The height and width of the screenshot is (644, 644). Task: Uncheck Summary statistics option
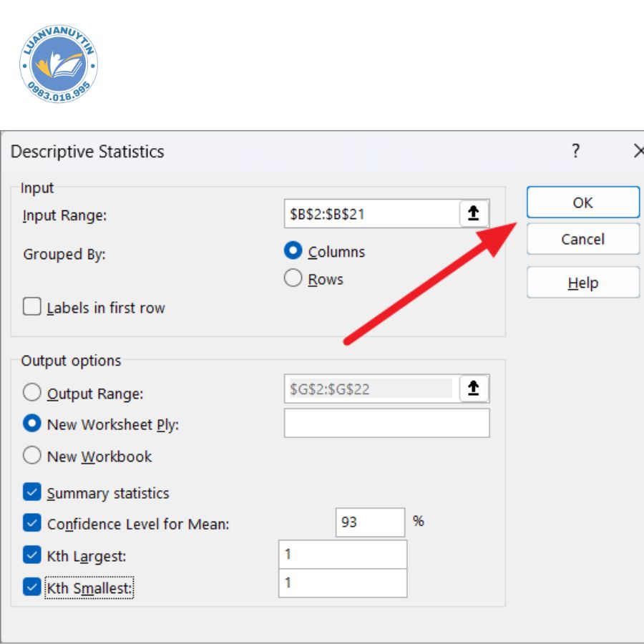point(32,493)
